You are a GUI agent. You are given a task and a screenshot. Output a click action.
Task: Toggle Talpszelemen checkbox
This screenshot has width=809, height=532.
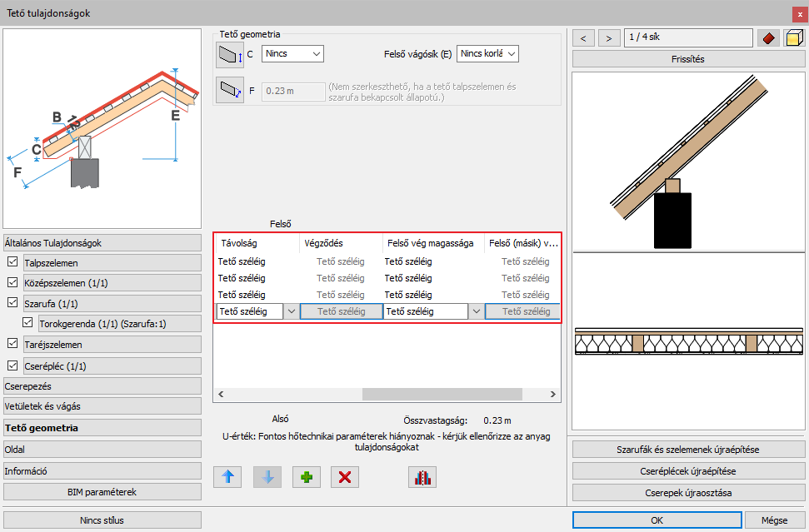click(x=12, y=262)
